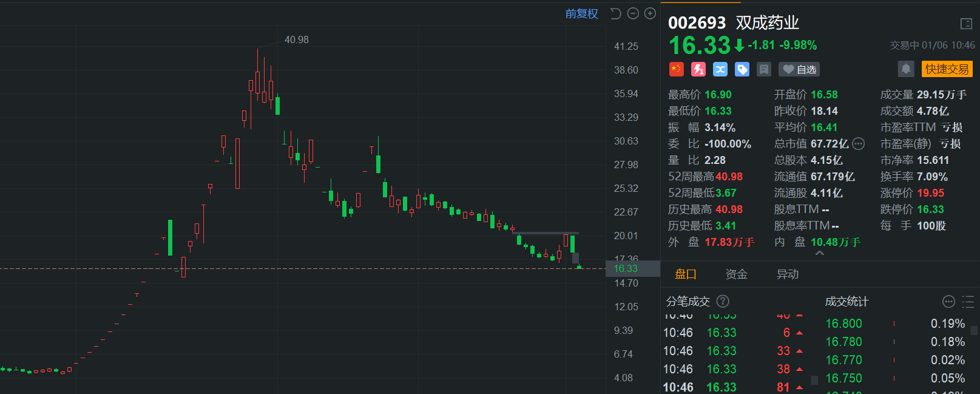Image resolution: width=980 pixels, height=394 pixels.
Task: Open the gray notes icon
Action: (764, 69)
